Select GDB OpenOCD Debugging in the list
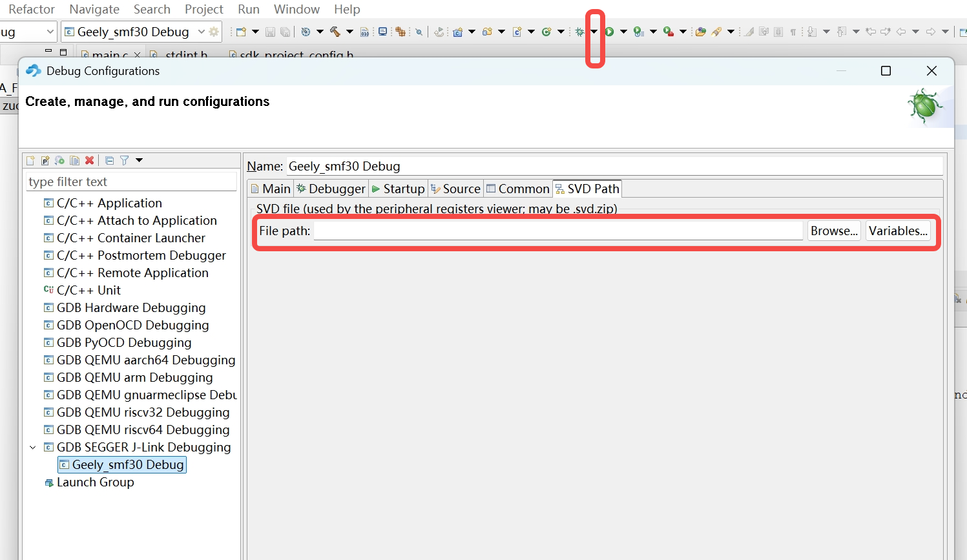This screenshot has width=967, height=560. (x=132, y=326)
